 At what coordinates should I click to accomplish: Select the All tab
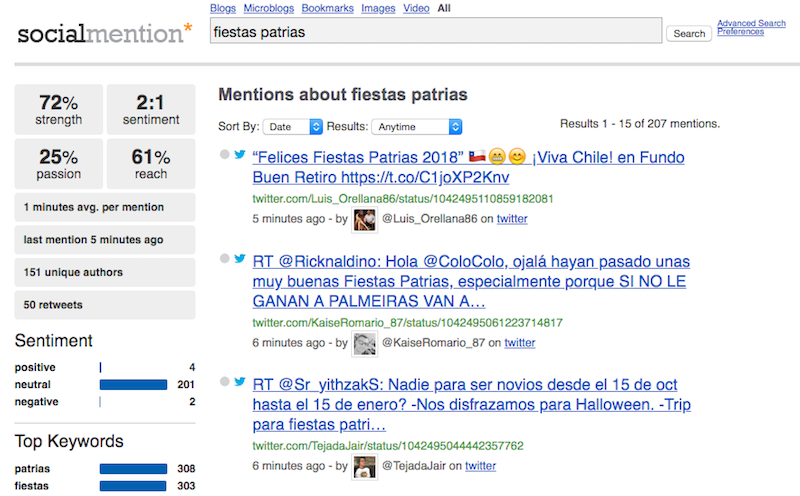pyautogui.click(x=444, y=8)
